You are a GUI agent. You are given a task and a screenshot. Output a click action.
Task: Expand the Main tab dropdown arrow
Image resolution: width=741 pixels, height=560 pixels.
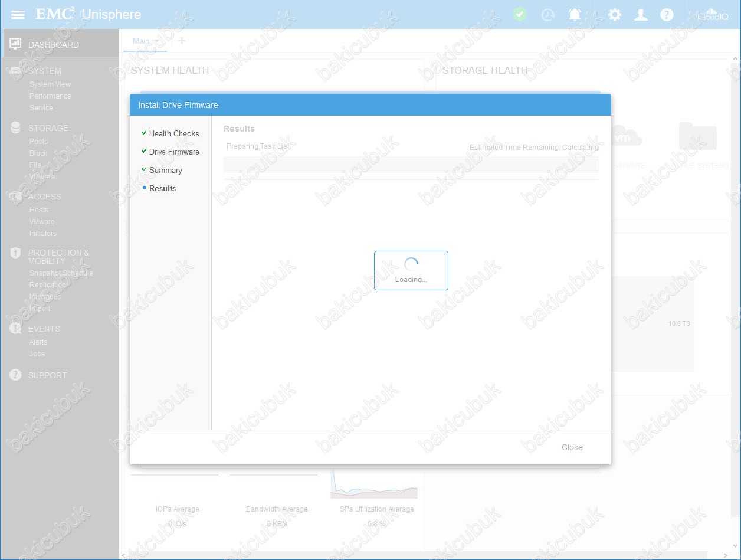tap(156, 41)
